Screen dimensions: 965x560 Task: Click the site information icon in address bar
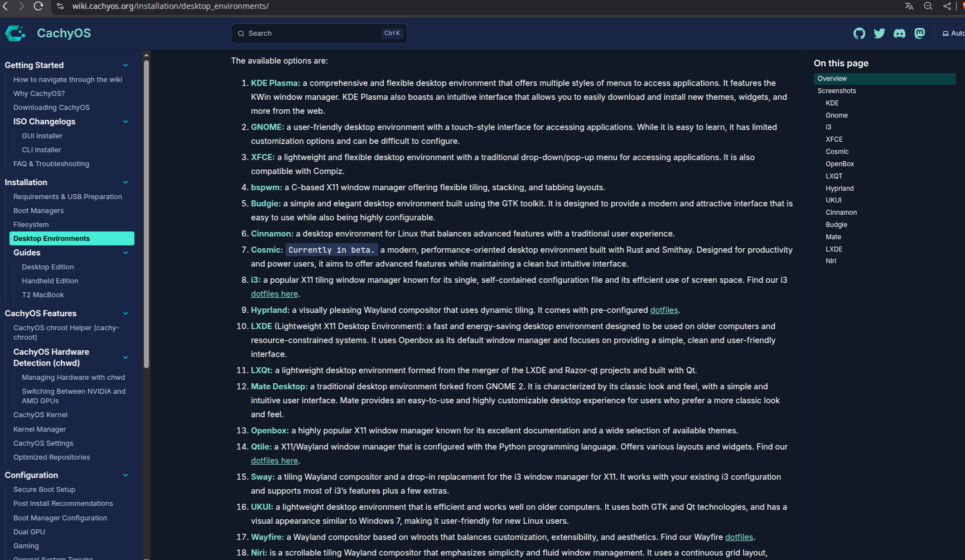[x=60, y=6]
